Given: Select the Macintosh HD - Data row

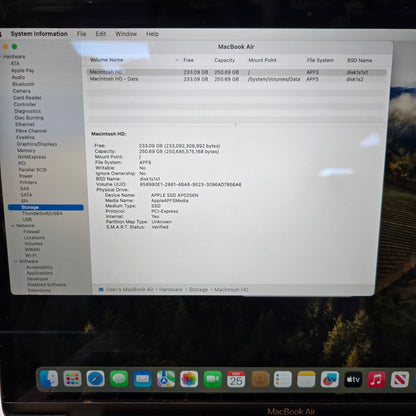Looking at the screenshot, I should 237,79.
